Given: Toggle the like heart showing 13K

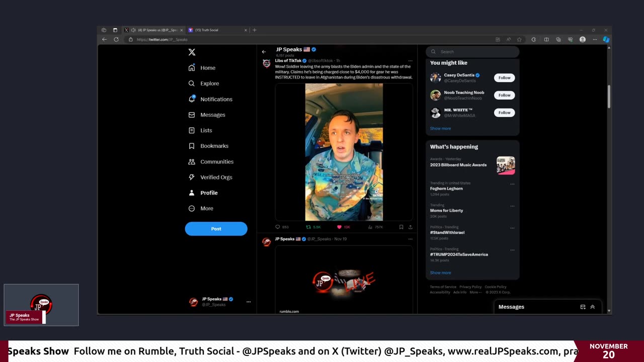Looking at the screenshot, I should point(339,227).
